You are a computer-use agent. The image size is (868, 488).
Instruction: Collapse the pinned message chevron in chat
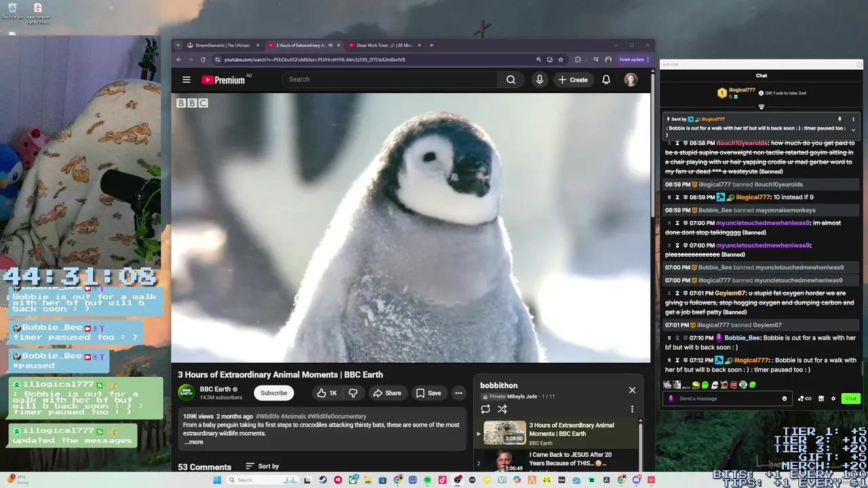853,129
